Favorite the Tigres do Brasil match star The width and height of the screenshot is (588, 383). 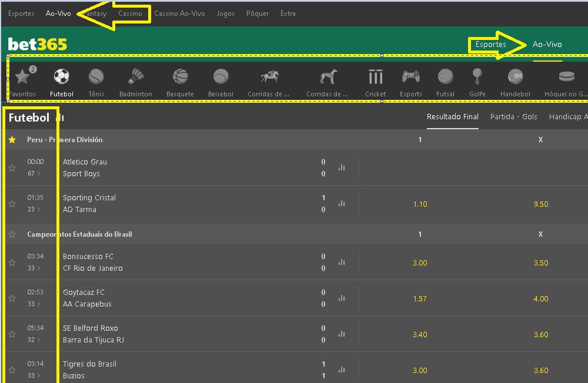12,370
